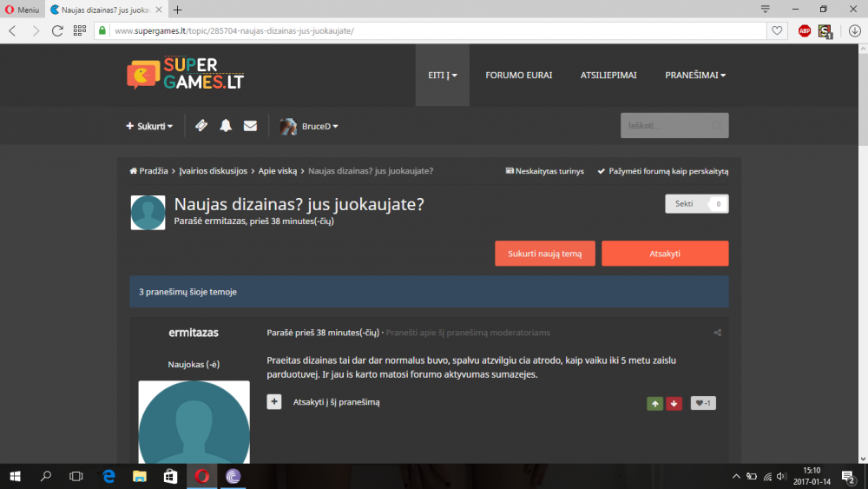Click the SuperGames.lt logo
This screenshot has width=868, height=489.
[x=186, y=73]
